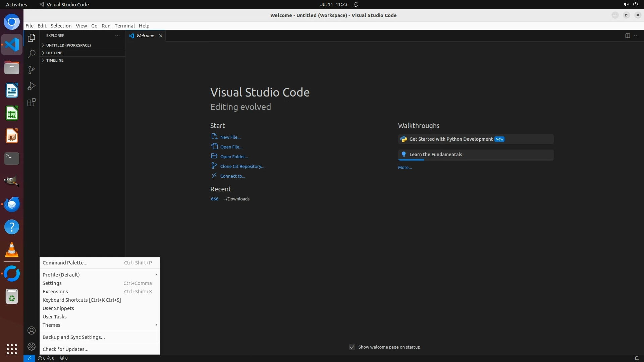Click the Clone Git Repository link

(242, 167)
